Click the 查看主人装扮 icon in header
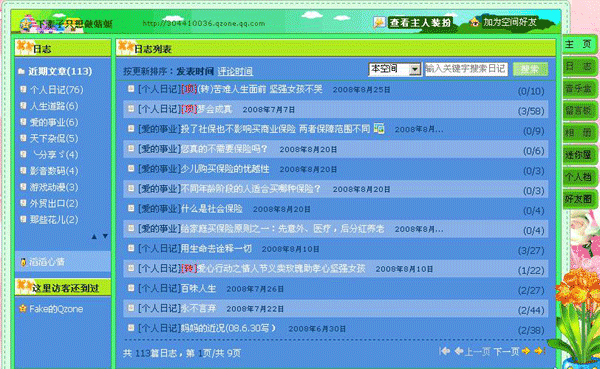The height and width of the screenshot is (369, 600). coord(379,23)
